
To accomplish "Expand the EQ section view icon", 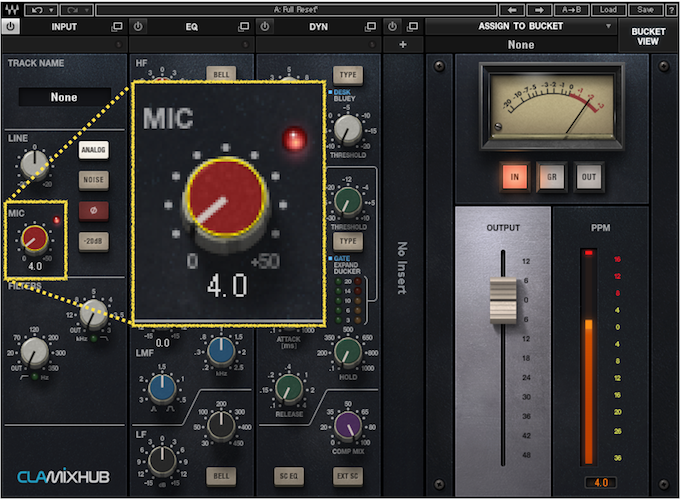I will click(x=244, y=27).
